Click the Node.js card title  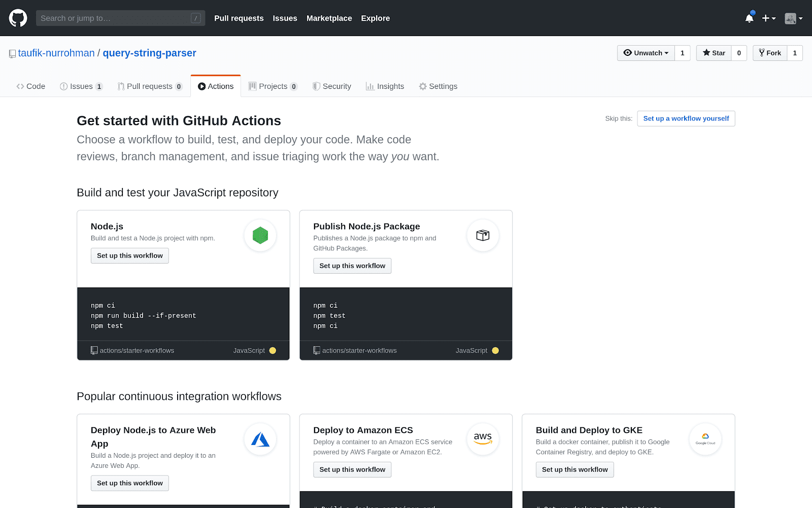point(107,227)
